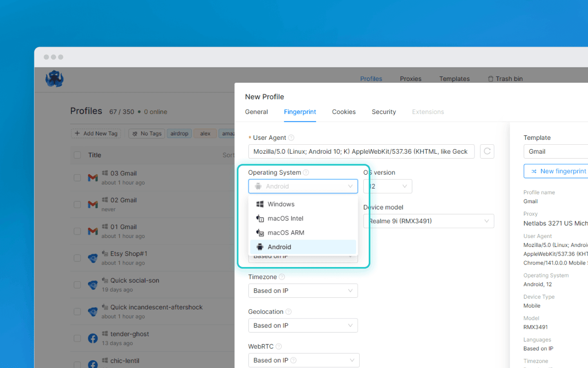Click the Add New Tag button
The height and width of the screenshot is (368, 588).
(x=96, y=133)
